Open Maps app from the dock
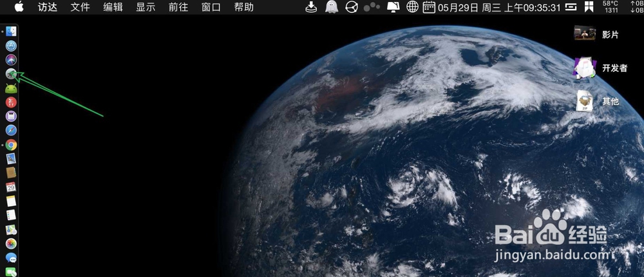This screenshot has width=644, height=277. [x=11, y=229]
